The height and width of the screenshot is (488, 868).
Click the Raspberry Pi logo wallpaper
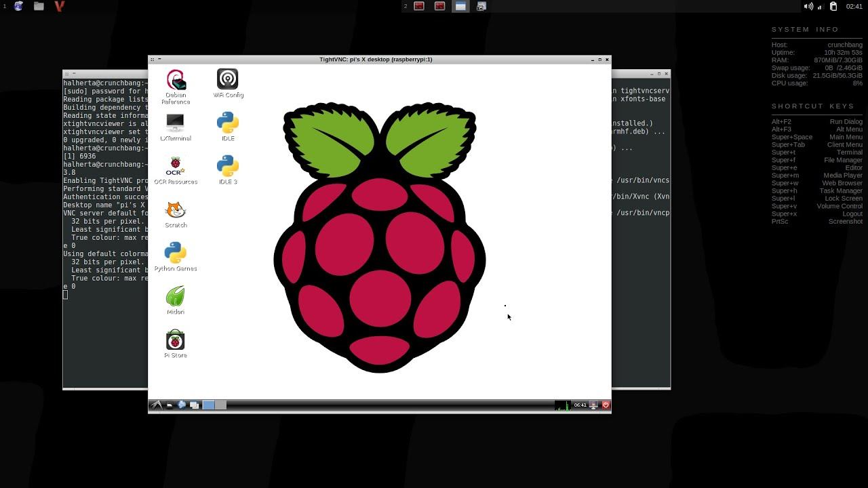point(380,237)
